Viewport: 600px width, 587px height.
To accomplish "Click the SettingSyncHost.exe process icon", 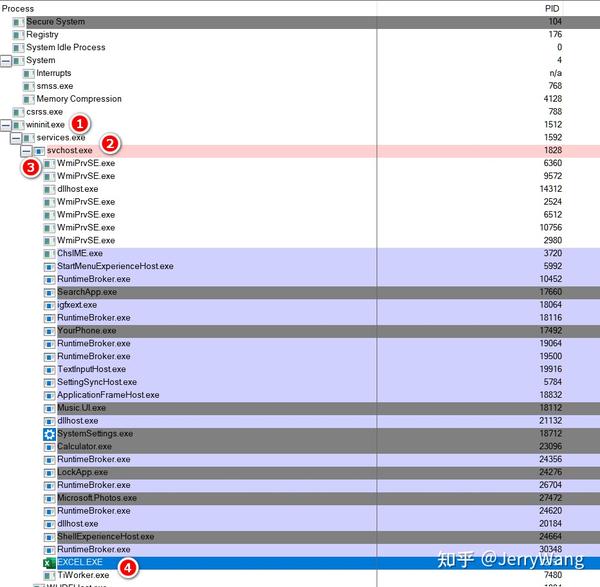I will (x=49, y=383).
